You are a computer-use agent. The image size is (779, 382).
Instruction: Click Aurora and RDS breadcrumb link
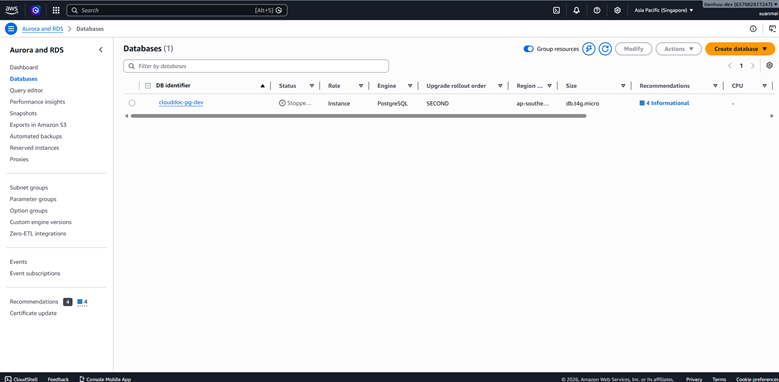(43, 29)
